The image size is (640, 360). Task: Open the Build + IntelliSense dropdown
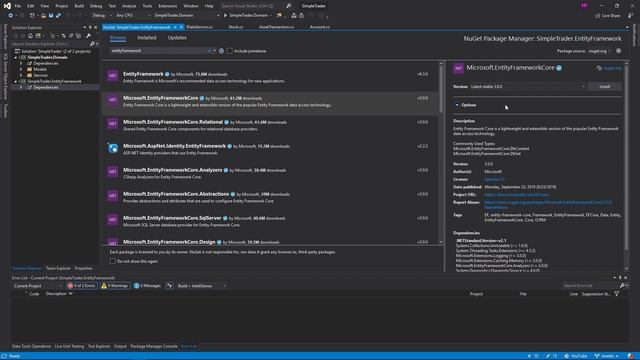[x=202, y=286]
